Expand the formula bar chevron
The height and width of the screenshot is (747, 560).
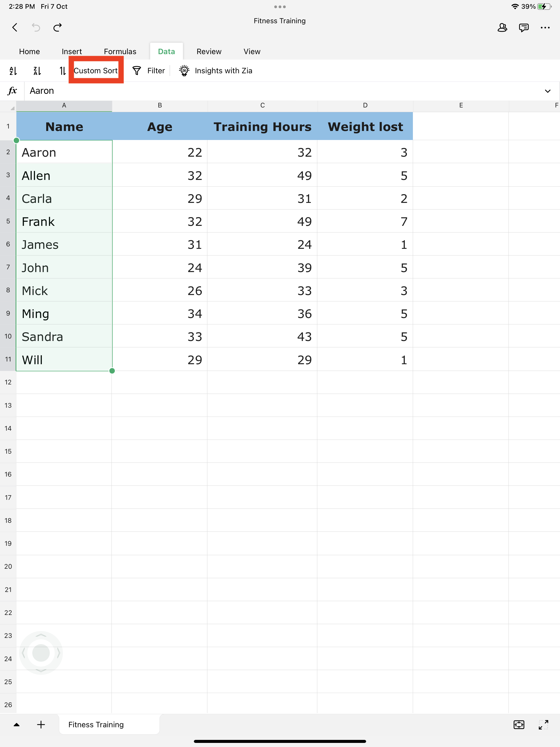tap(547, 91)
